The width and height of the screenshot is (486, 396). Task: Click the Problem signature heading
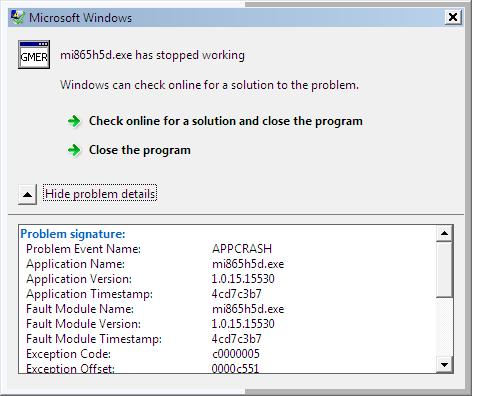(x=73, y=234)
